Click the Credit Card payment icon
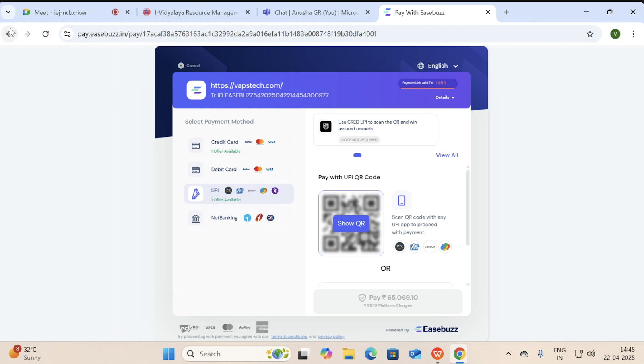The image size is (644, 364). 196,146
